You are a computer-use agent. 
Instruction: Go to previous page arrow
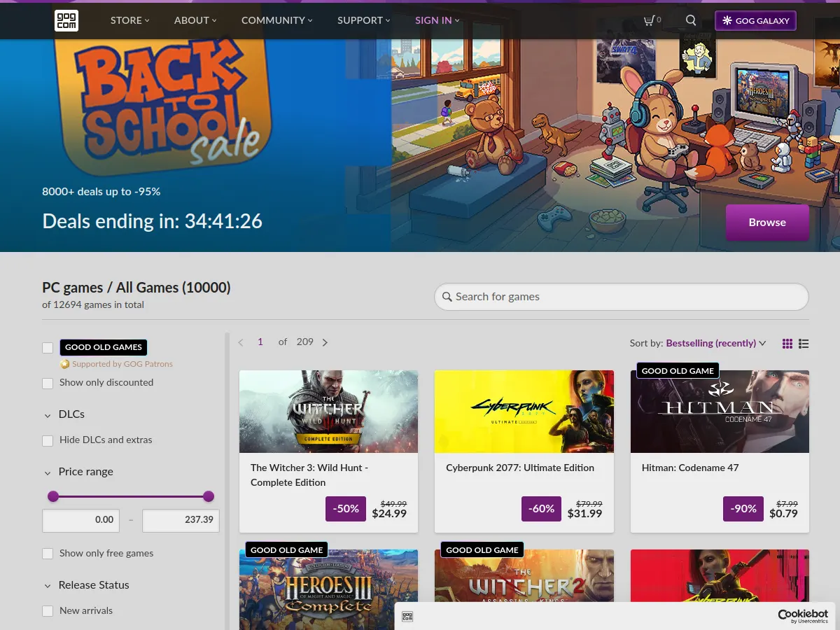(241, 342)
